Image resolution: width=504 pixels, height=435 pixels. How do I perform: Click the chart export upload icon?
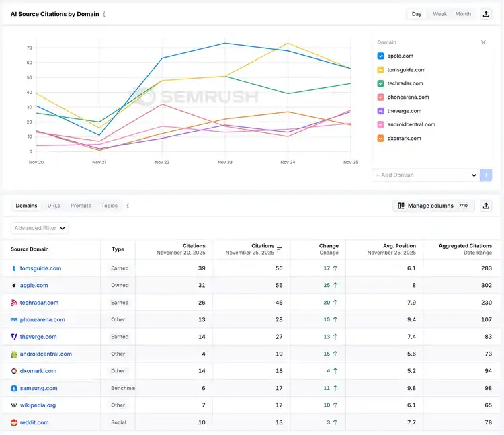tap(486, 14)
